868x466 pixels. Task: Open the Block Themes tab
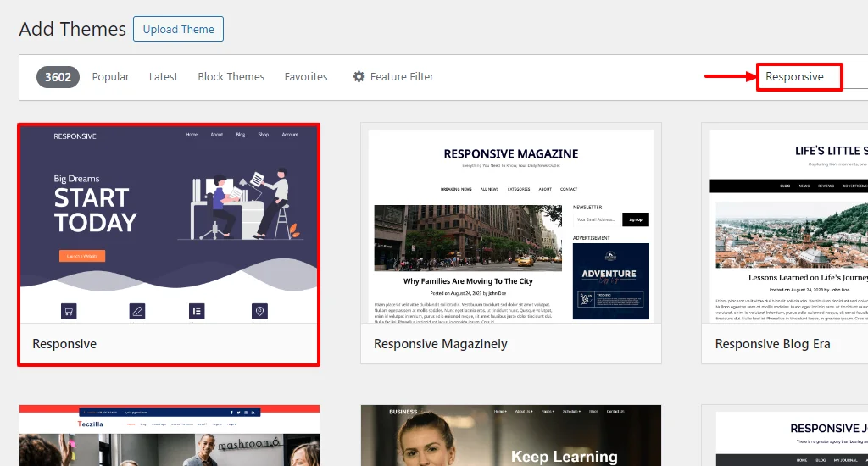click(x=231, y=77)
